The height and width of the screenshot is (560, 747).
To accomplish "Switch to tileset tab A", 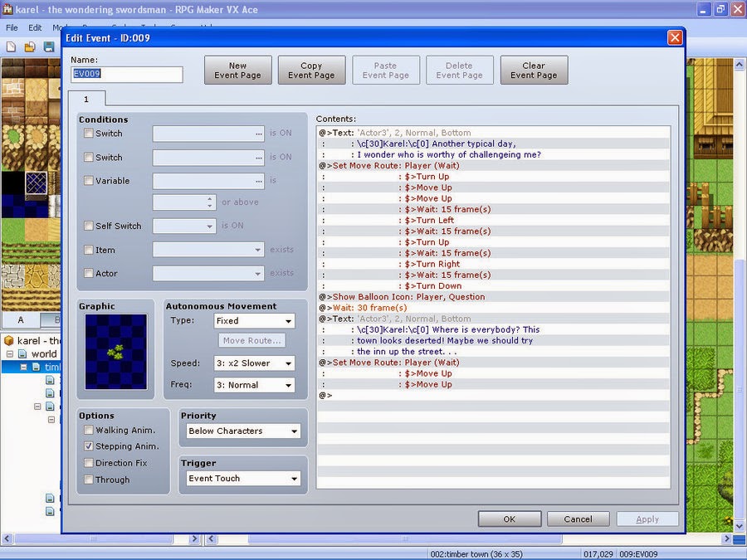I will [x=20, y=319].
